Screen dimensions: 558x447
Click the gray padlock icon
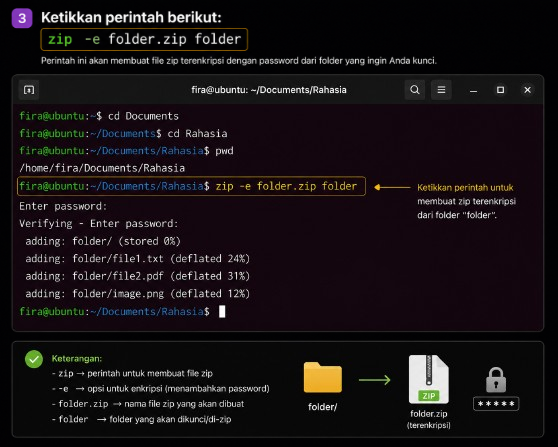496,380
